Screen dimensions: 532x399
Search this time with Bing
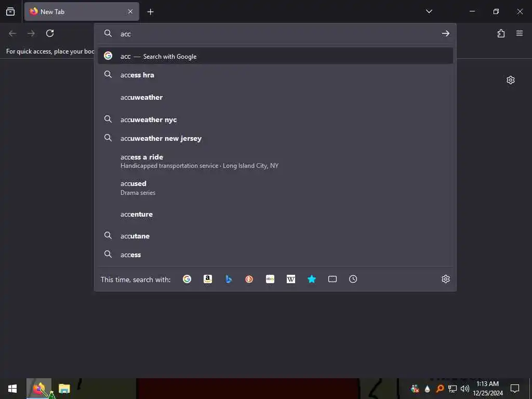pos(229,279)
